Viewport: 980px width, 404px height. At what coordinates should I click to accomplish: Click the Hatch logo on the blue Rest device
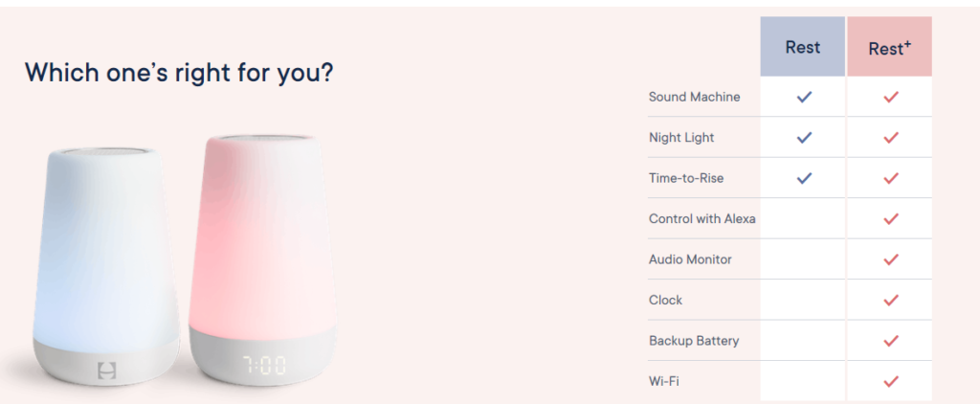(x=107, y=370)
